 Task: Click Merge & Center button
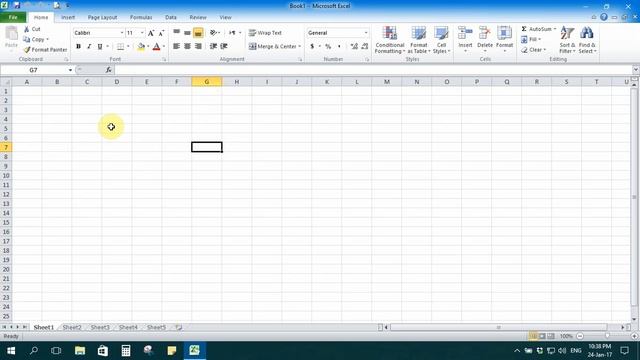[272, 46]
